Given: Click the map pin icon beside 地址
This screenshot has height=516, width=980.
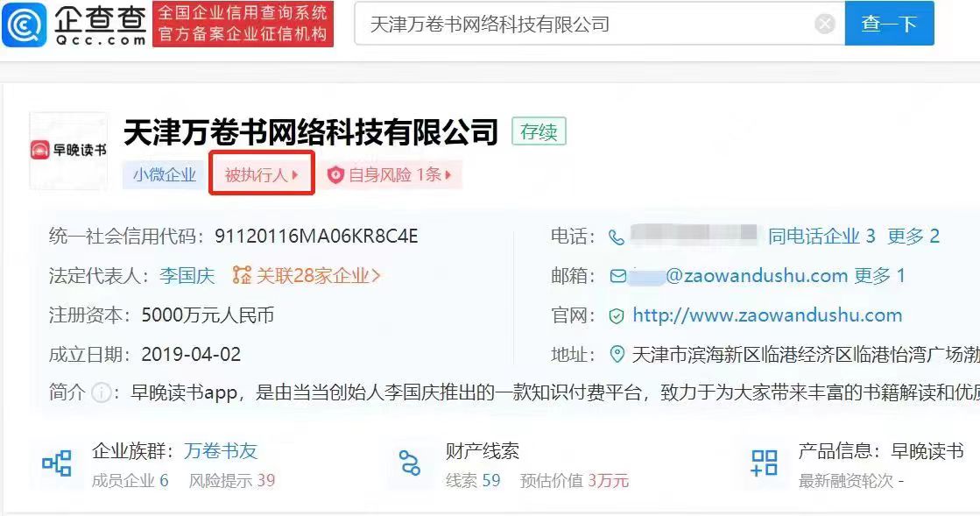Looking at the screenshot, I should [x=617, y=356].
